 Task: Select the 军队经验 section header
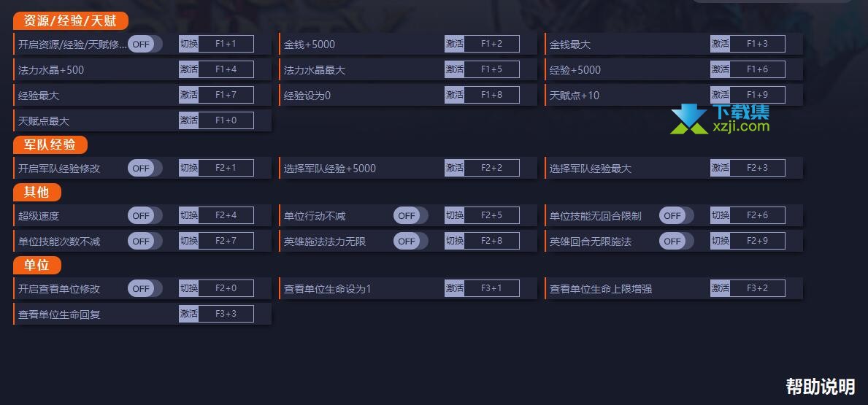[50, 145]
